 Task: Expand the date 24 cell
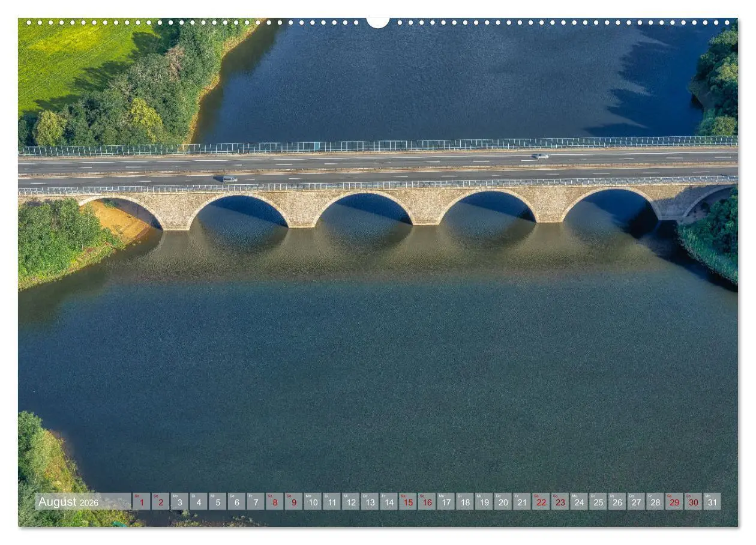[x=578, y=503]
